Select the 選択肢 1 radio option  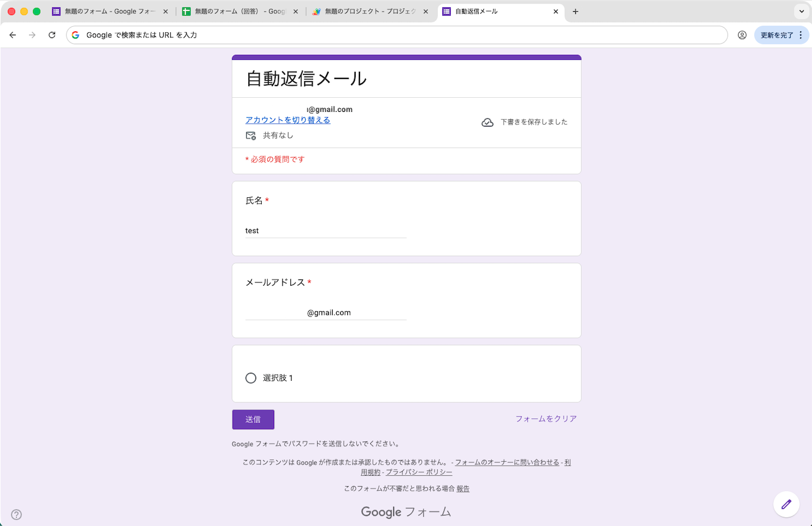coord(251,378)
